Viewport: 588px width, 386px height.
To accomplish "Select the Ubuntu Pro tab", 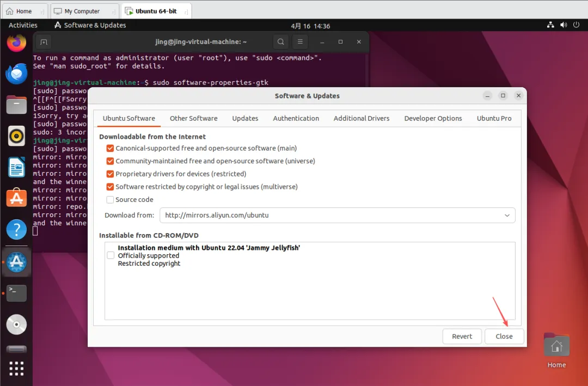I will 494,118.
